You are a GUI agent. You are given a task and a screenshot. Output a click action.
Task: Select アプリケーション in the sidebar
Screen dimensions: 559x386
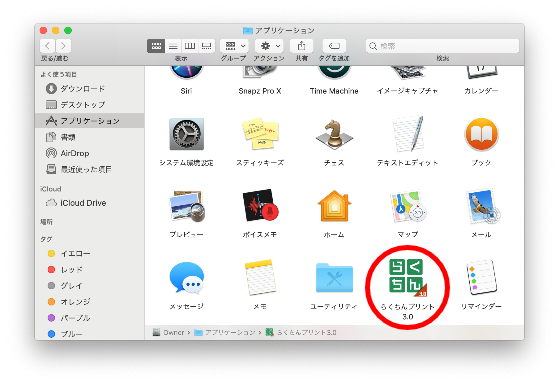[90, 121]
